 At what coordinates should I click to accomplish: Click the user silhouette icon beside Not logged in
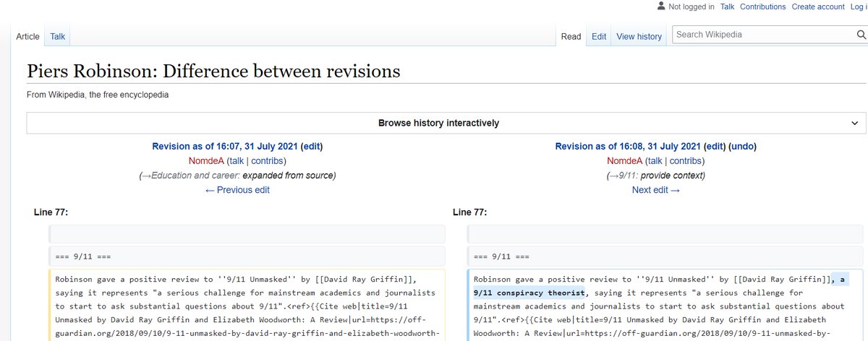pyautogui.click(x=660, y=7)
